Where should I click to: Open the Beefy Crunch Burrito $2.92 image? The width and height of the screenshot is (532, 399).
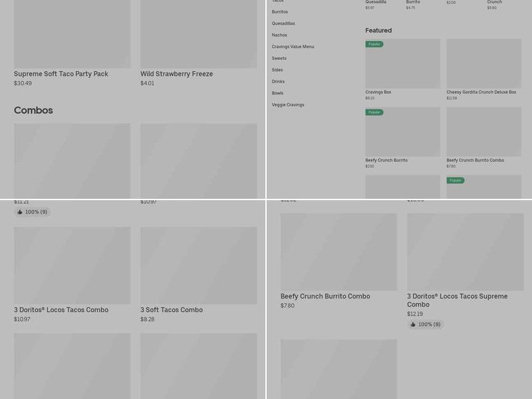[403, 132]
